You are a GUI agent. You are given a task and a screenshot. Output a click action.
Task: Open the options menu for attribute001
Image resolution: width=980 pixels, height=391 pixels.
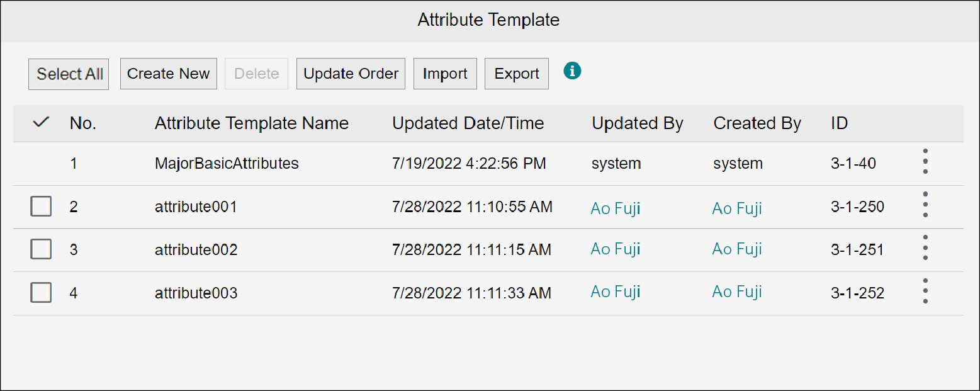[925, 204]
